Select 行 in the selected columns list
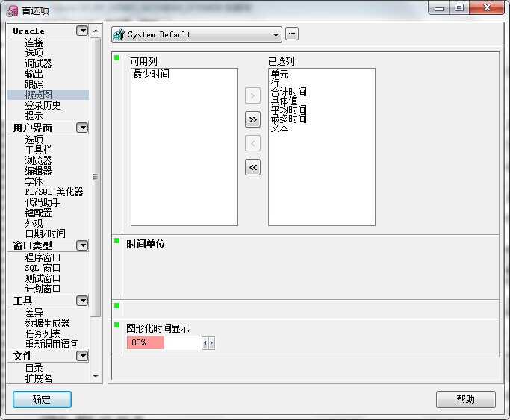This screenshot has width=510, height=420. pos(276,83)
